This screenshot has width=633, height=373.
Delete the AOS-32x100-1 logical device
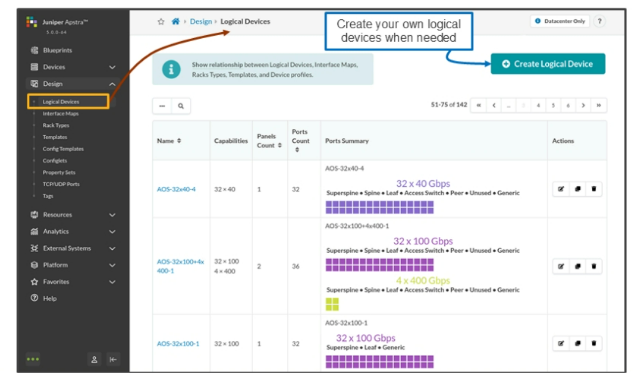pyautogui.click(x=594, y=344)
